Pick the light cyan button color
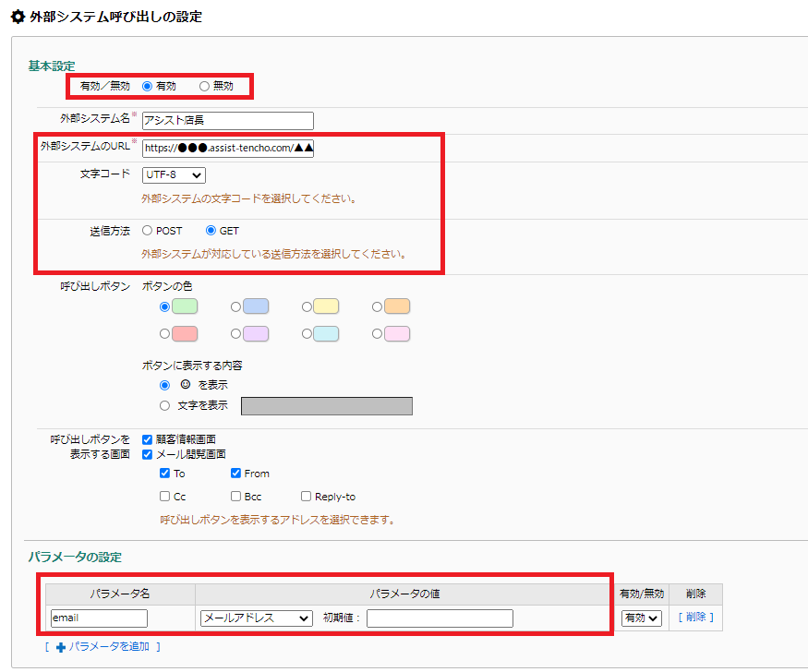The image size is (808, 672). click(326, 333)
